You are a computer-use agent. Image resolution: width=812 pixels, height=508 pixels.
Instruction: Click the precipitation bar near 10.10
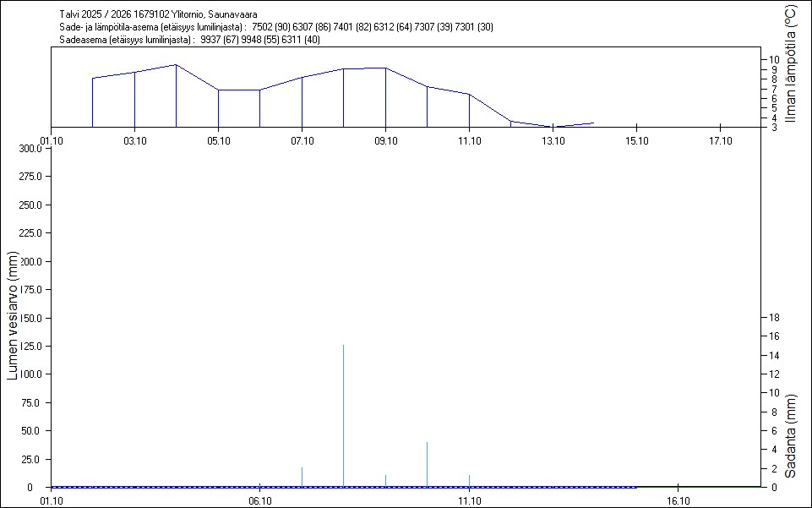pos(427,464)
